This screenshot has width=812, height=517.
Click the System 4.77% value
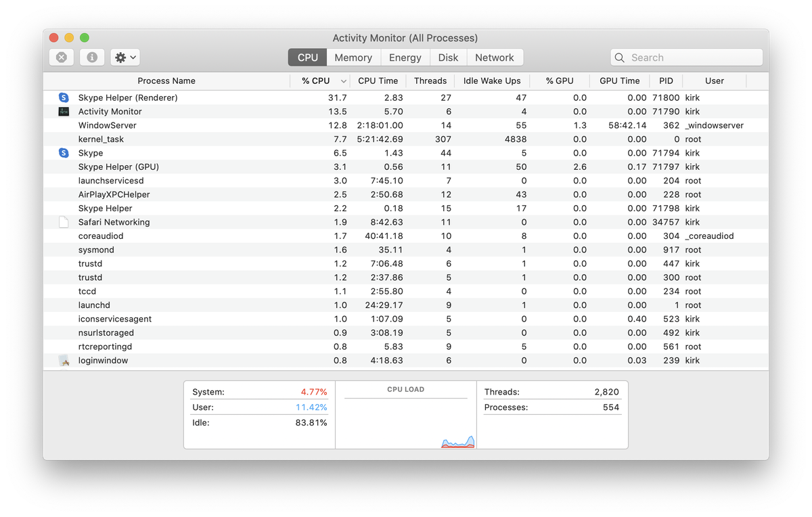tap(314, 392)
